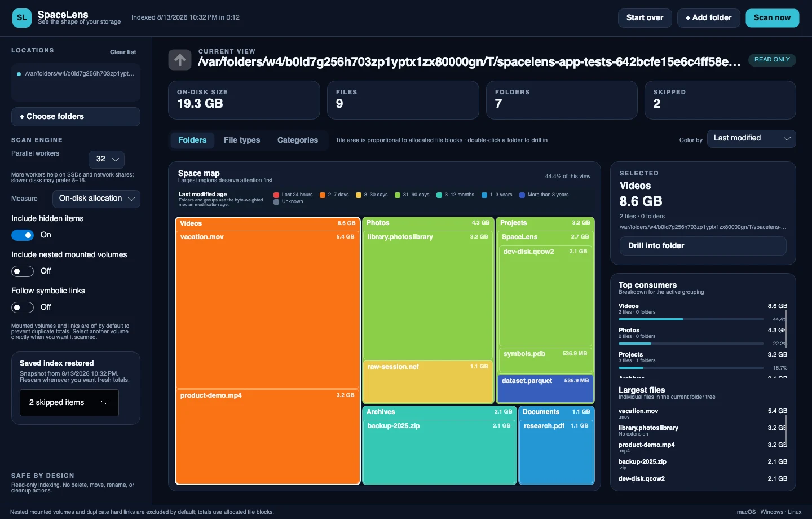Click the Unknown gray legend swatch
This screenshot has width=812, height=519.
click(x=276, y=202)
